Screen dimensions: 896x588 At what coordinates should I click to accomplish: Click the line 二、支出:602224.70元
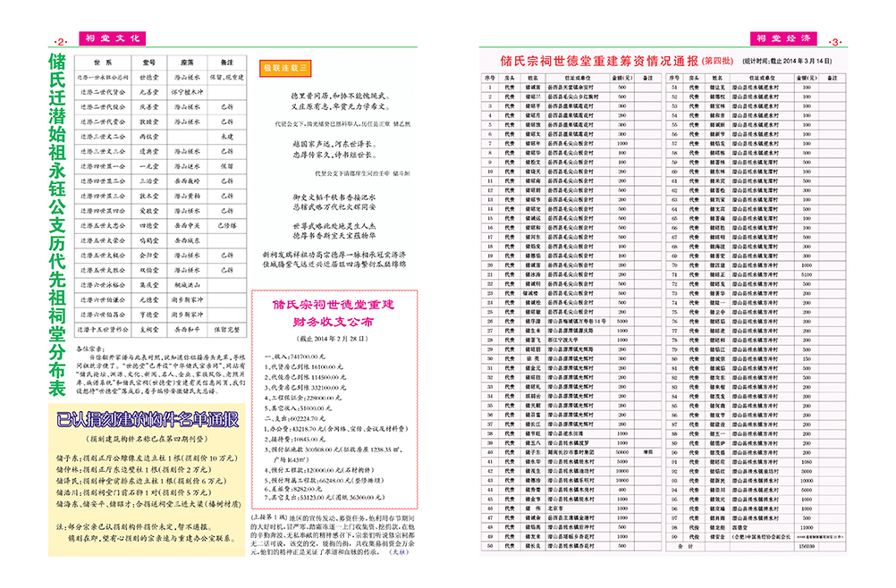click(293, 418)
